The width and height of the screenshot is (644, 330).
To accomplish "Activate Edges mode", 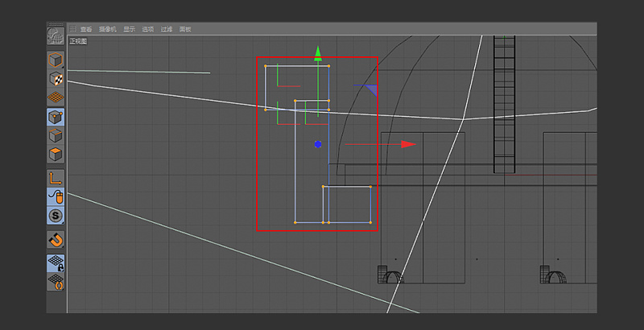I will coord(56,135).
